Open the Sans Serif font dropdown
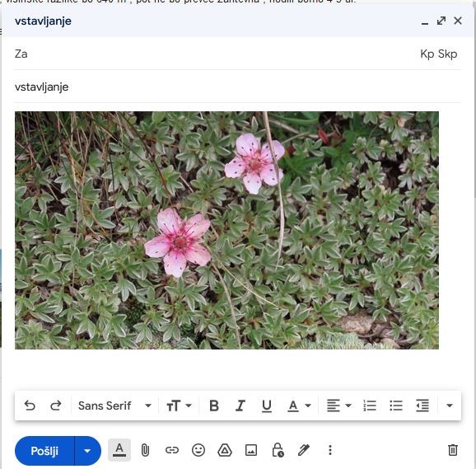 [114, 406]
